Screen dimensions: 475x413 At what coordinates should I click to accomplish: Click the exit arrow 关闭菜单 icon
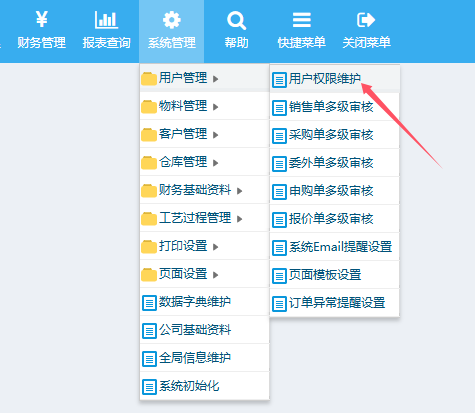(x=366, y=20)
